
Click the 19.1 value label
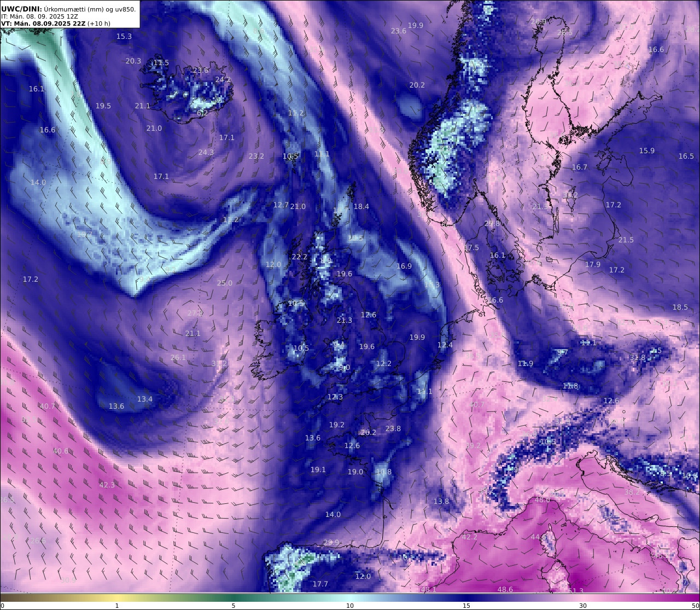(x=318, y=470)
